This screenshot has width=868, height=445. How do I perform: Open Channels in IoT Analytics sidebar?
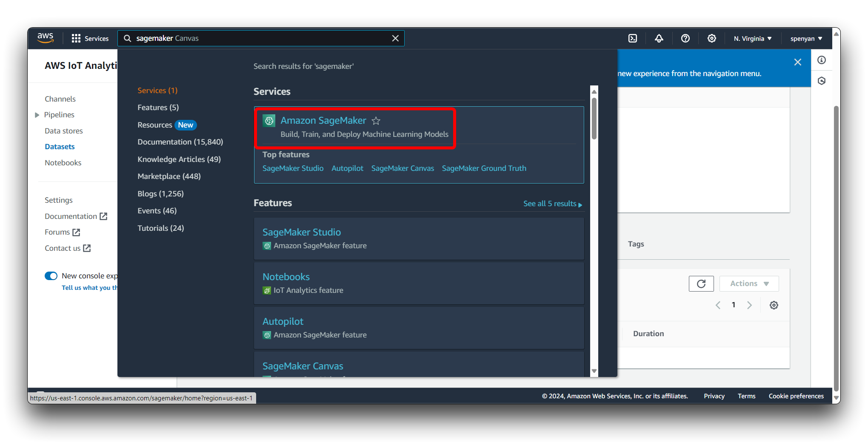coord(60,99)
